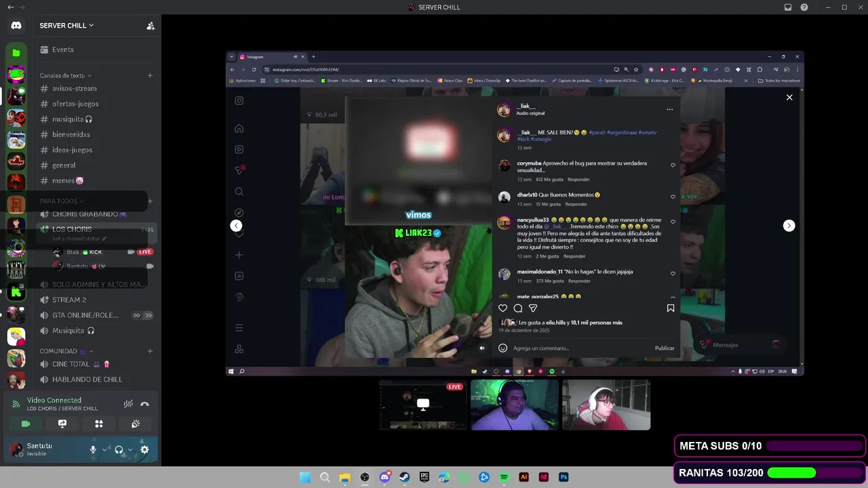Collapse the COMUNIDAD category

[66, 351]
